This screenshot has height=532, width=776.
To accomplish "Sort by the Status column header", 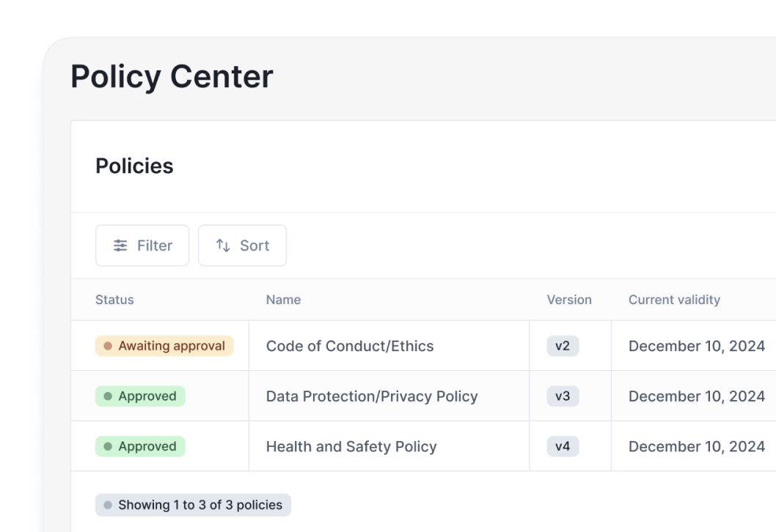I will 114,300.
